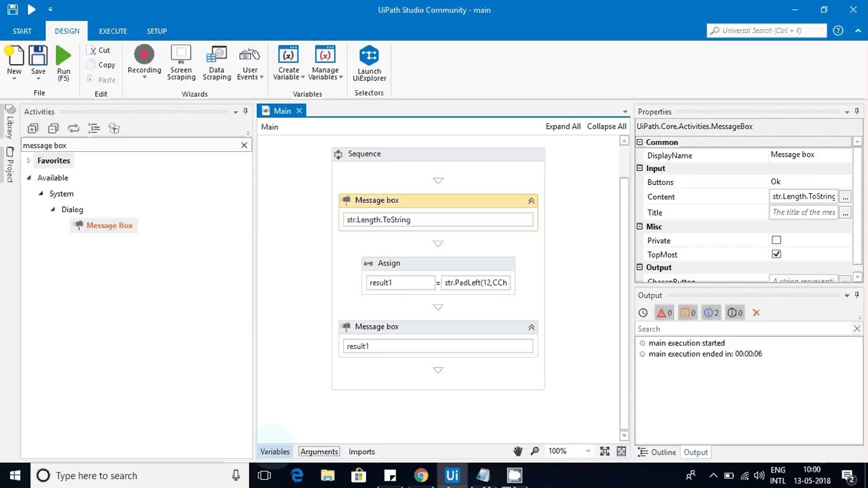
Task: Collapse the second Message box activity
Action: tap(531, 327)
